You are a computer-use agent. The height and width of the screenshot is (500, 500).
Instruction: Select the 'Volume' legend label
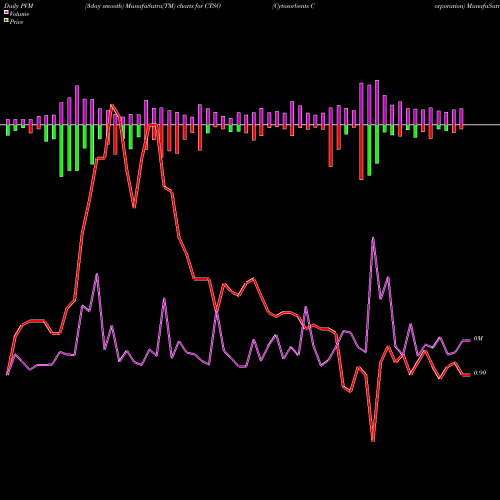[19, 14]
